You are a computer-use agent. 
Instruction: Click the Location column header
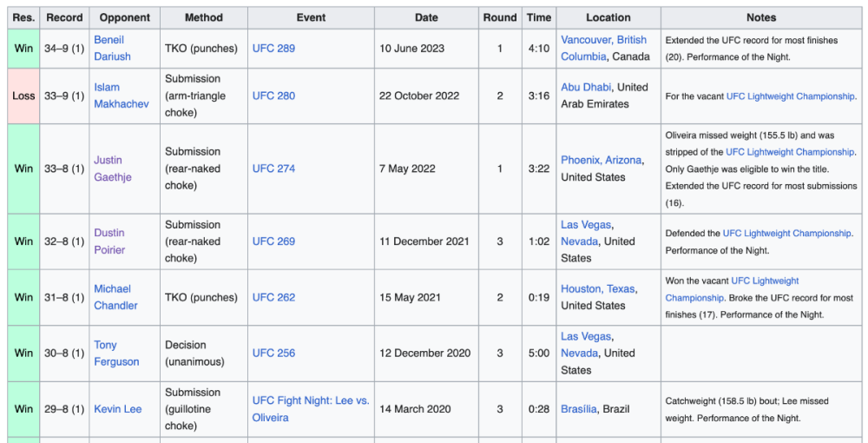click(608, 17)
